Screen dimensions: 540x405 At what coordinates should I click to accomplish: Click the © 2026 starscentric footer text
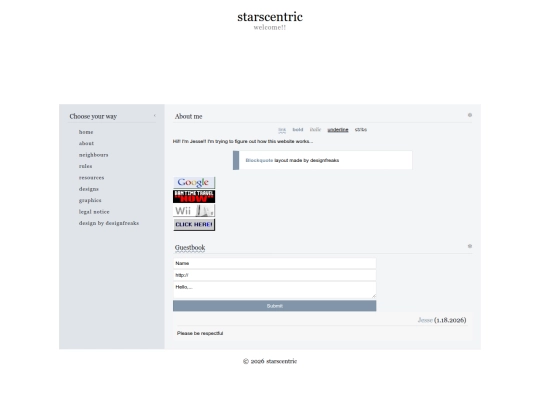270,361
